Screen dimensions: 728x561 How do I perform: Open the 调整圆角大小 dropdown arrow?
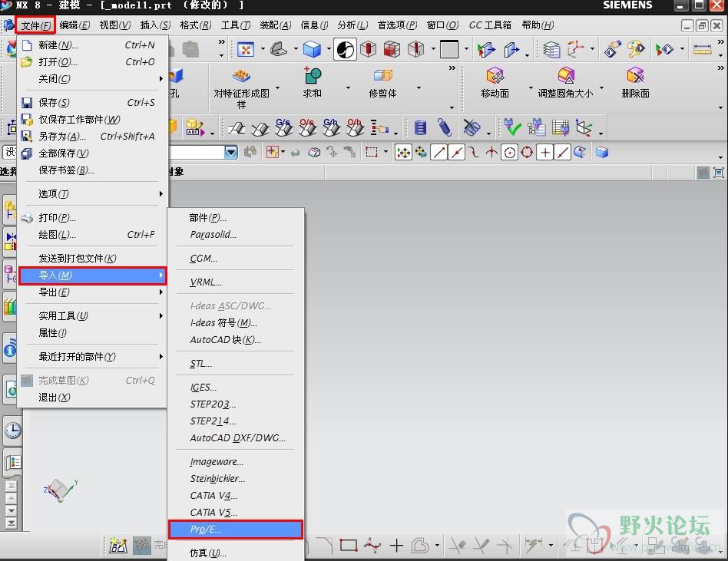coord(601,87)
